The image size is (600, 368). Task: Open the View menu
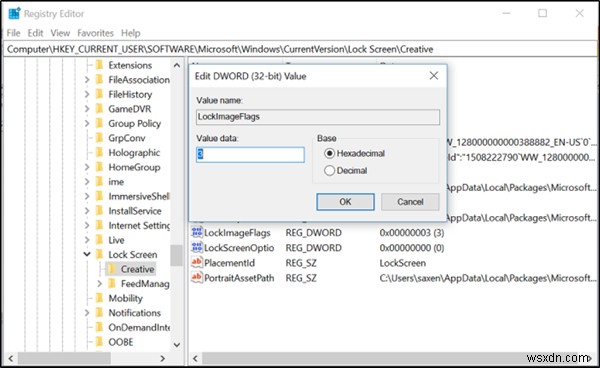click(x=60, y=33)
